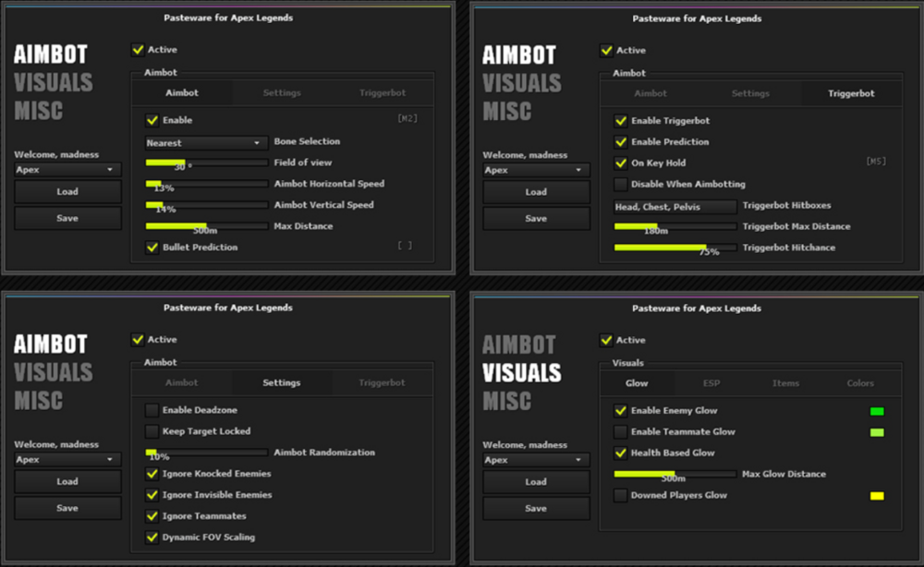Open the Downed Players Glow yellow swatch
This screenshot has height=567, width=924.
click(x=877, y=496)
